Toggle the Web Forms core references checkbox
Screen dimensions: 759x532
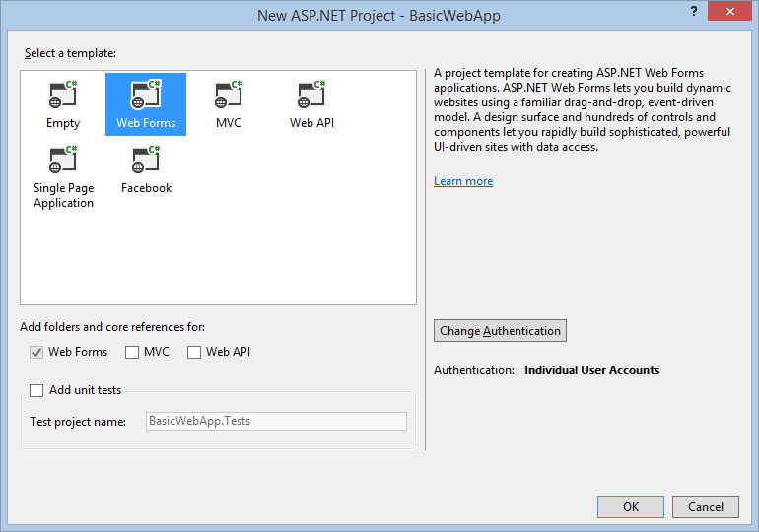(x=37, y=352)
